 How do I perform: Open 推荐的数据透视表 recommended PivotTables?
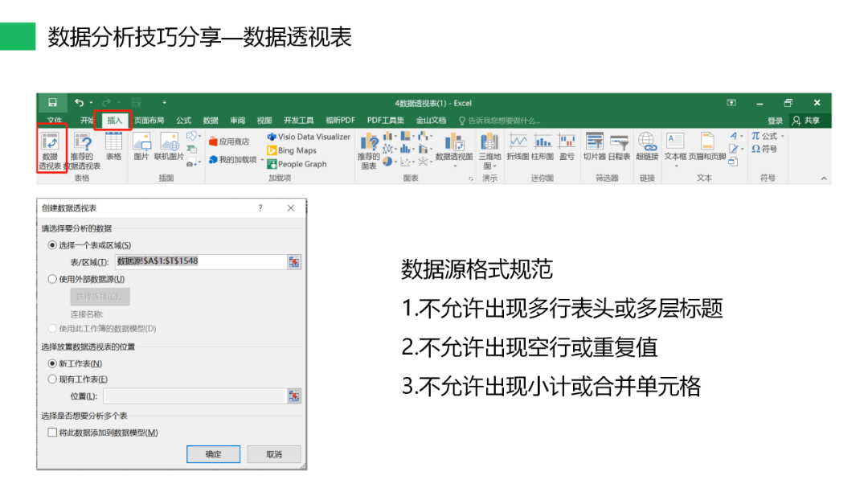[82, 148]
